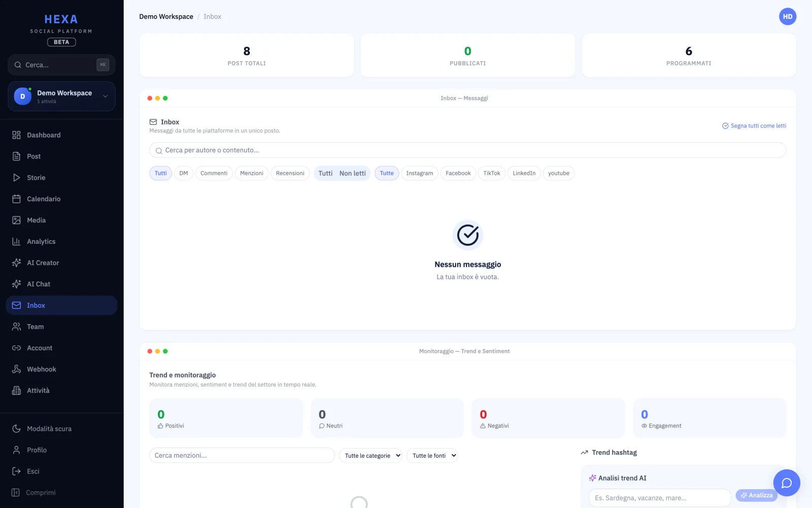The width and height of the screenshot is (812, 508).
Task: Select the Tutti message type filter
Action: [x=161, y=173]
